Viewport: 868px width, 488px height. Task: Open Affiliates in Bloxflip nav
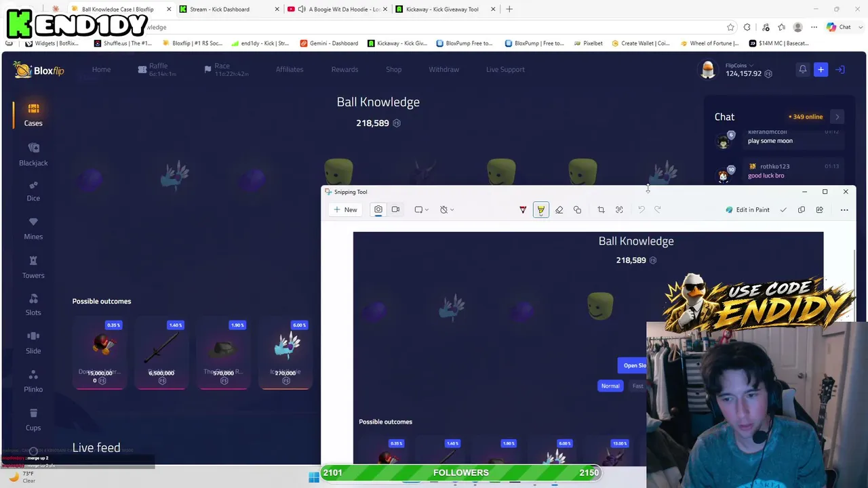click(290, 69)
